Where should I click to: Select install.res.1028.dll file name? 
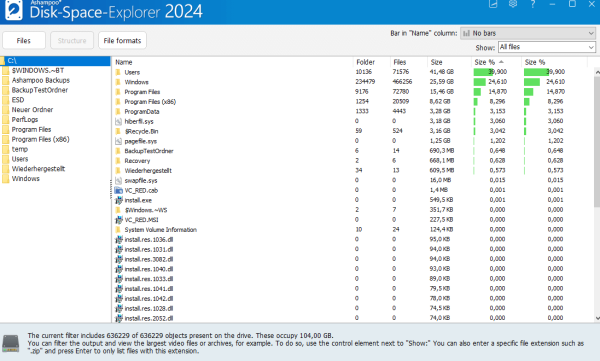pos(148,309)
